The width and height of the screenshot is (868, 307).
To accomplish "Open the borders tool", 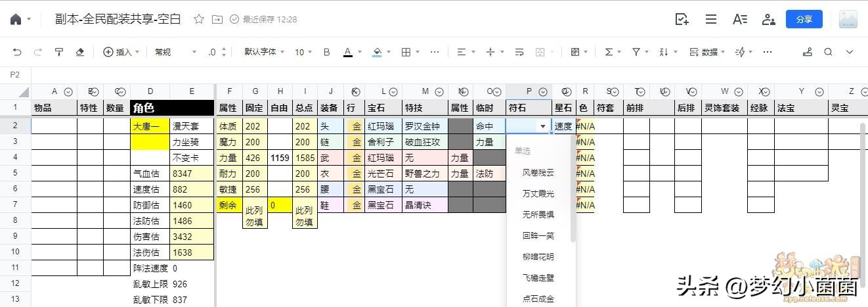I will tap(406, 52).
